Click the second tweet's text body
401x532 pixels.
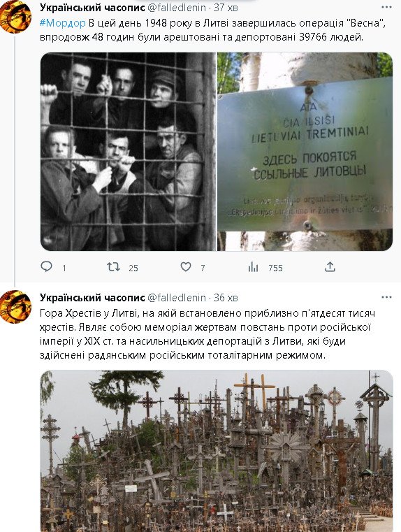coord(207,334)
